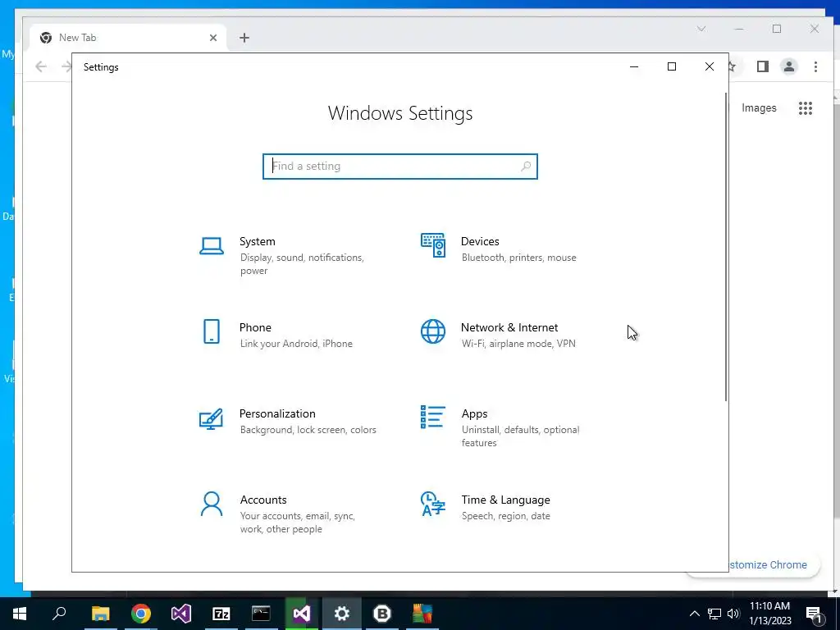Click 'Bluetooth, printers, mouse' description text

coord(519,258)
